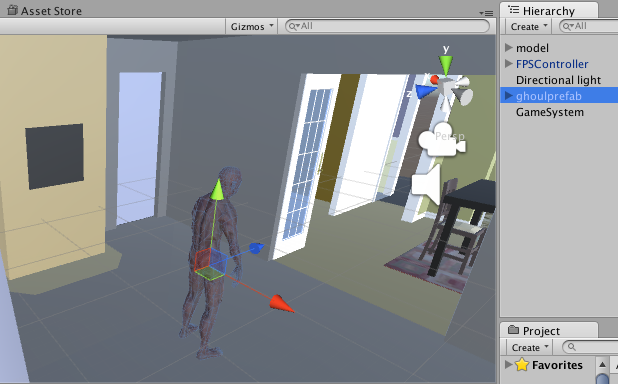Expand the FPSController hierarchy item

pos(509,63)
